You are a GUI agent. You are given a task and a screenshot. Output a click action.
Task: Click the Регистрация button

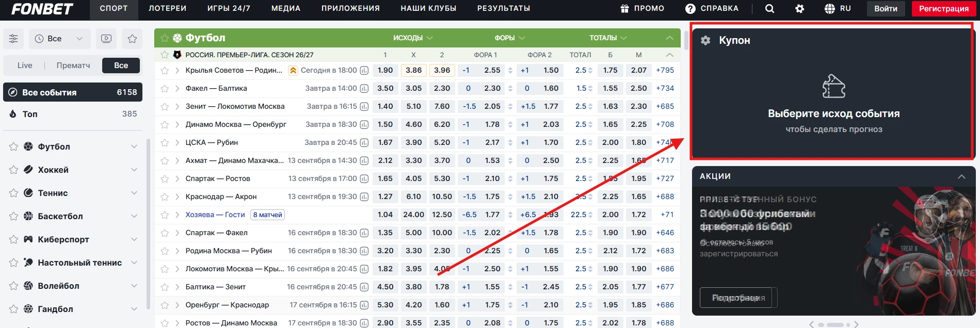point(944,9)
